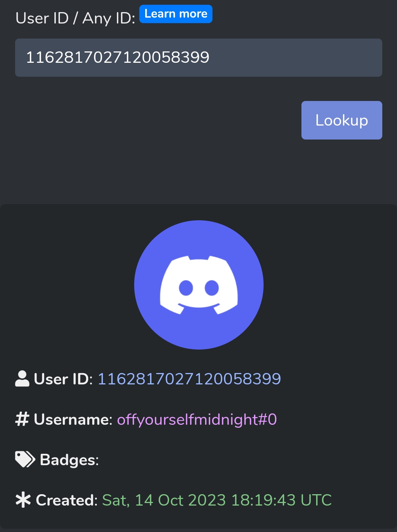Click the Discord default avatar image
The width and height of the screenshot is (397, 532).
[x=199, y=285]
